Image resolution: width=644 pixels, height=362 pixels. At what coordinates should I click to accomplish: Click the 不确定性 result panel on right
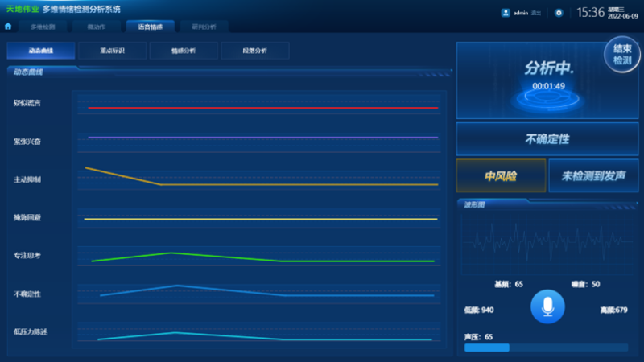(547, 139)
